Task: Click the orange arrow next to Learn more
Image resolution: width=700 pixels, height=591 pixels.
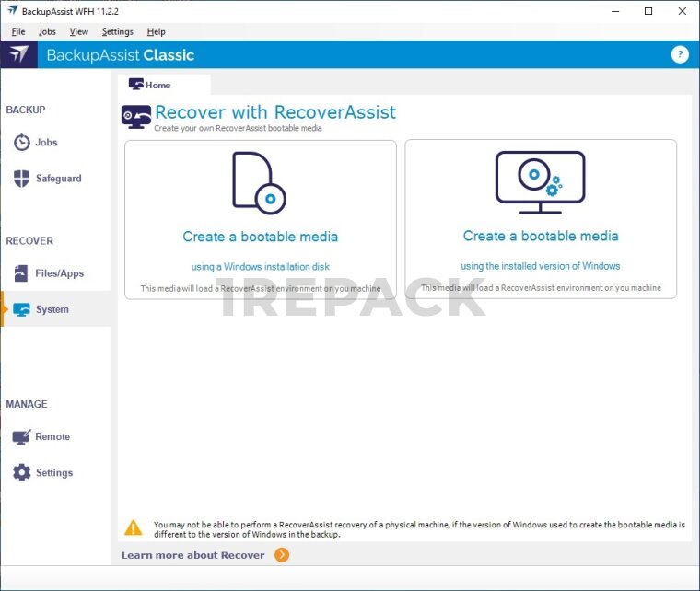Action: (282, 555)
